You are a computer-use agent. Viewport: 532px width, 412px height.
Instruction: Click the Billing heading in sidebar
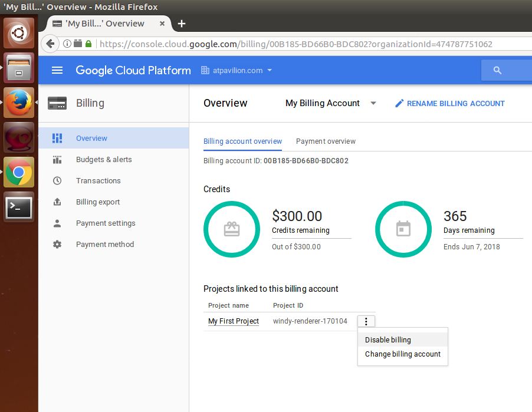pyautogui.click(x=90, y=103)
